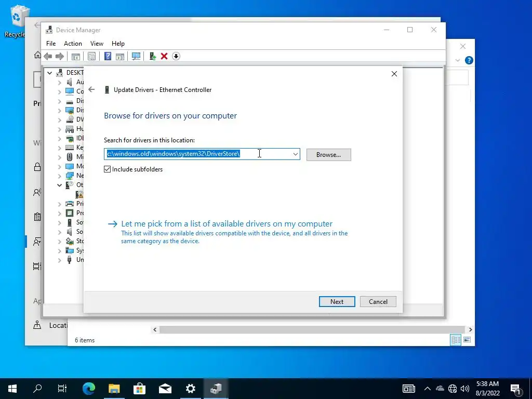The width and height of the screenshot is (532, 399).
Task: Collapse the DESKT root computer node
Action: point(50,73)
